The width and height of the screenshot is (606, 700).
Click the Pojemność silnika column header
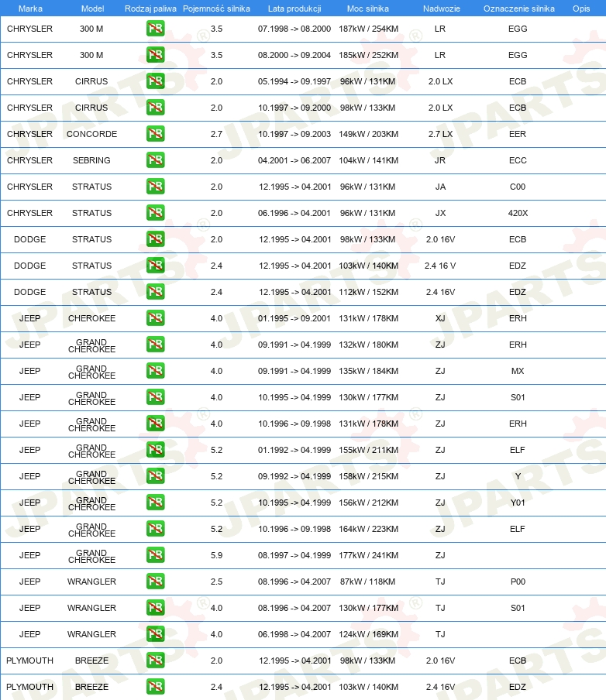[217, 9]
